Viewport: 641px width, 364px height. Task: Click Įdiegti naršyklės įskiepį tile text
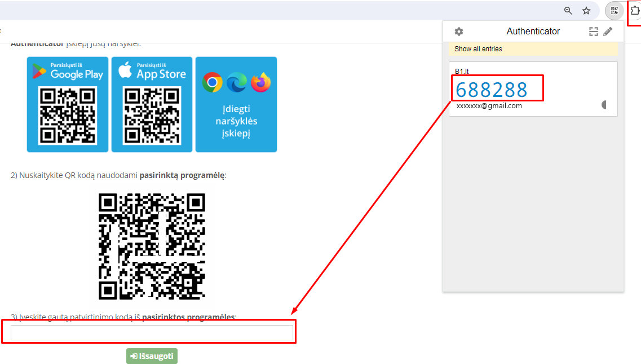tap(236, 121)
